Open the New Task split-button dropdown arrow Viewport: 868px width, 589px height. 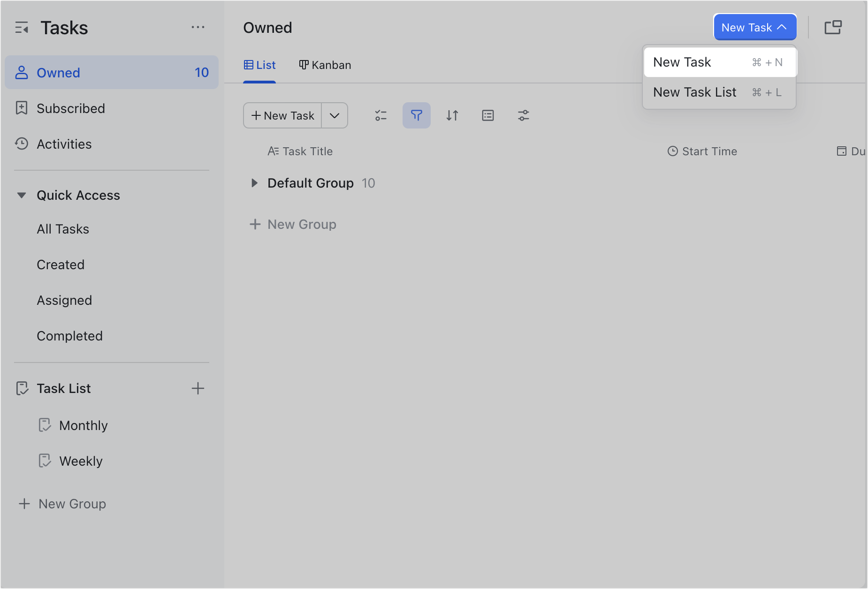335,115
